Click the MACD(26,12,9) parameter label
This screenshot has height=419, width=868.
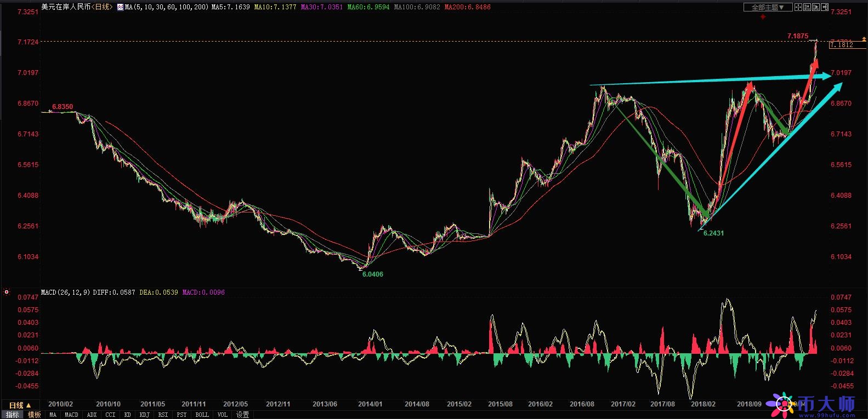(66, 292)
